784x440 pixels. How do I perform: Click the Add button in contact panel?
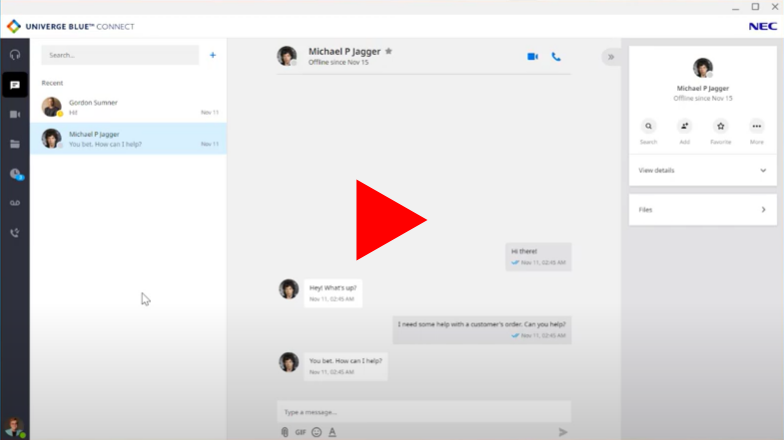click(684, 127)
